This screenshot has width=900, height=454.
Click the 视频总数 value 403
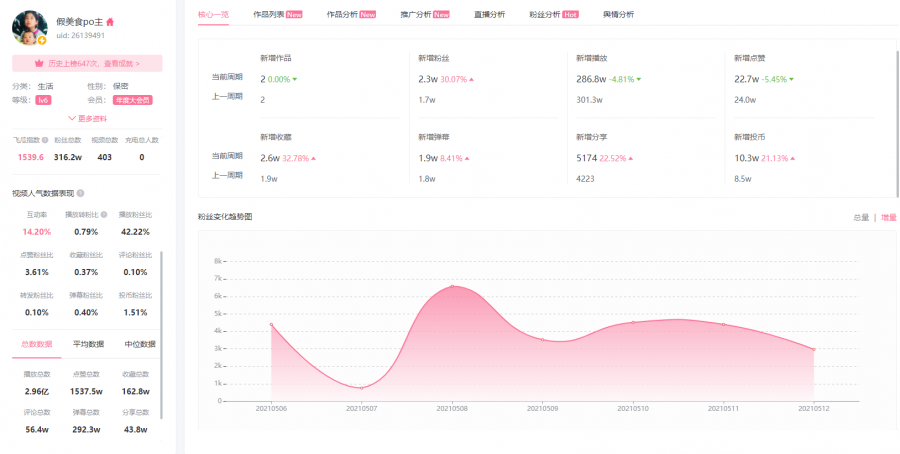click(104, 157)
